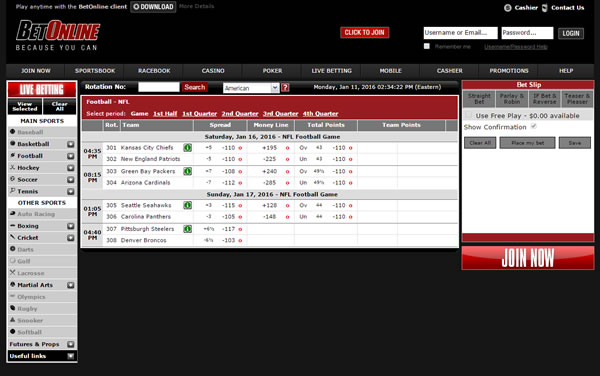600x376 pixels.
Task: Click the green info icon beside Seattle Seahawks
Action: (x=188, y=205)
